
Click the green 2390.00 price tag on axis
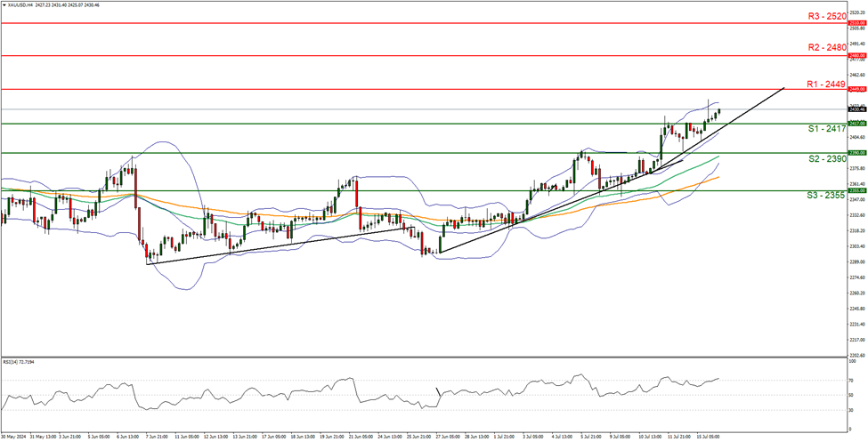click(856, 153)
